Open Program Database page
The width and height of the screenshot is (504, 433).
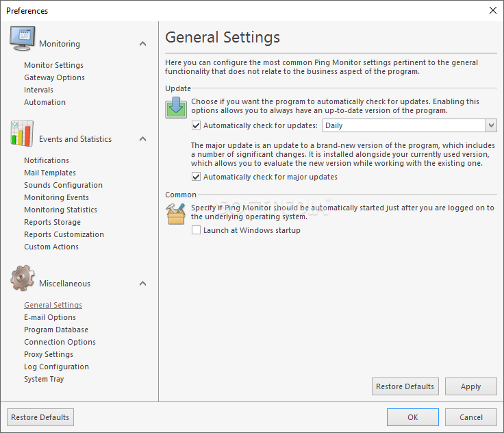click(x=56, y=330)
